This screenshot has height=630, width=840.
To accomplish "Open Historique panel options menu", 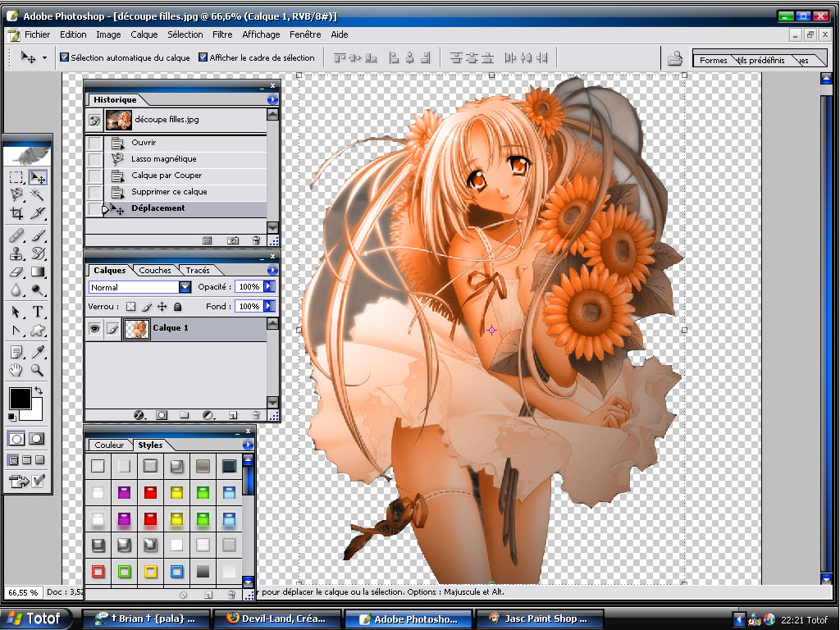I will pyautogui.click(x=272, y=99).
